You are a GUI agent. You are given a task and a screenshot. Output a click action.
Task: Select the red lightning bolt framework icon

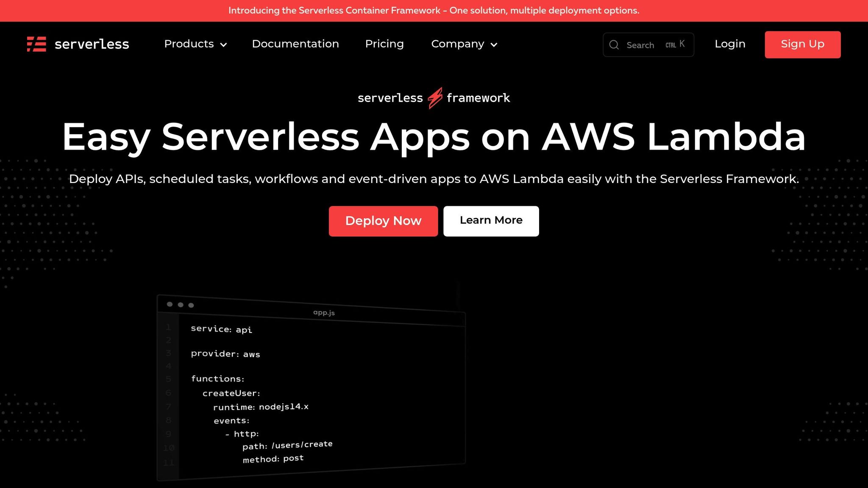tap(435, 97)
